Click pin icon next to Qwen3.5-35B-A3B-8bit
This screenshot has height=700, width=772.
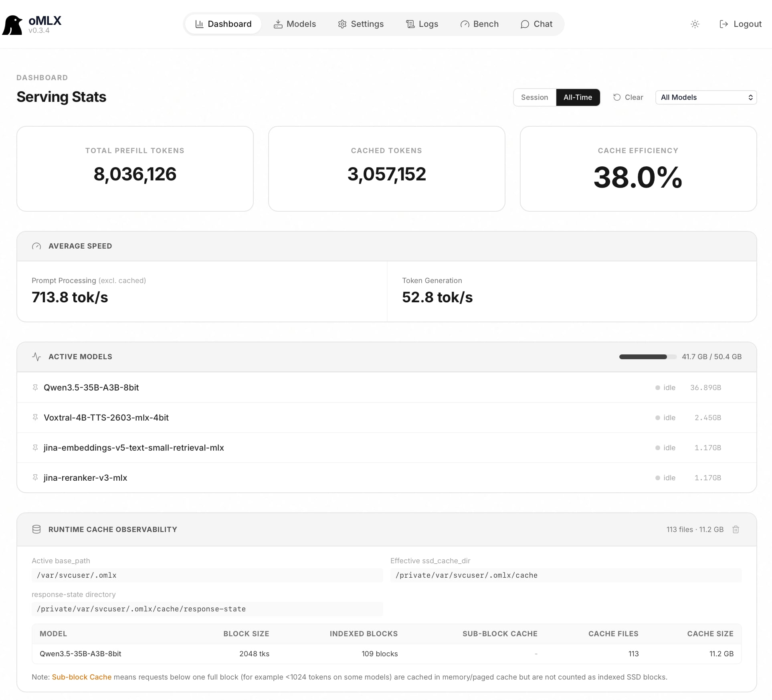[35, 387]
